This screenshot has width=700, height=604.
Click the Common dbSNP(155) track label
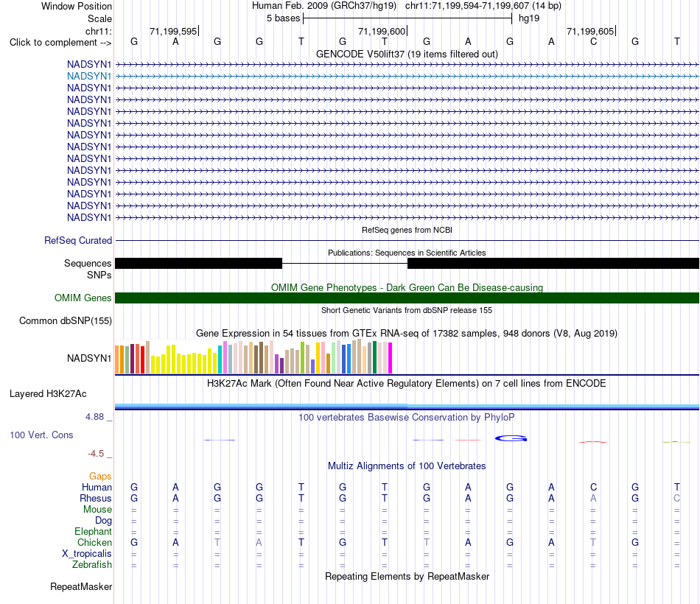click(x=66, y=320)
